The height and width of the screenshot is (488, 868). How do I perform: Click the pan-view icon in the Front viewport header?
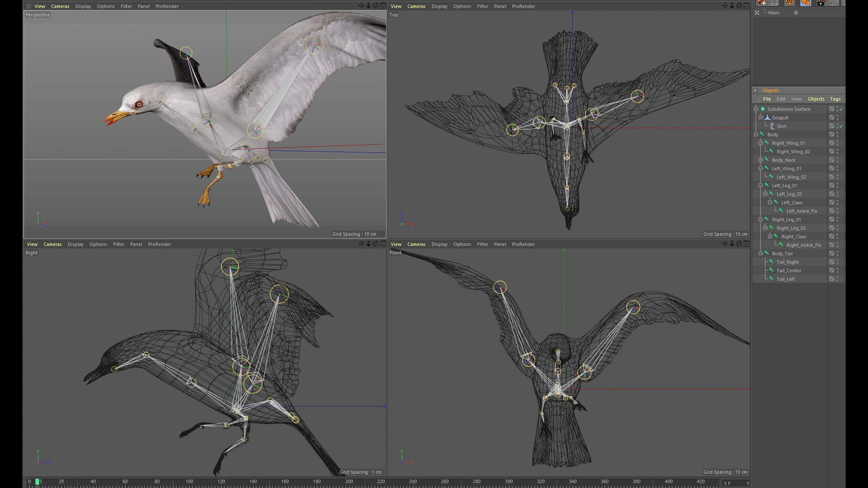pos(725,244)
